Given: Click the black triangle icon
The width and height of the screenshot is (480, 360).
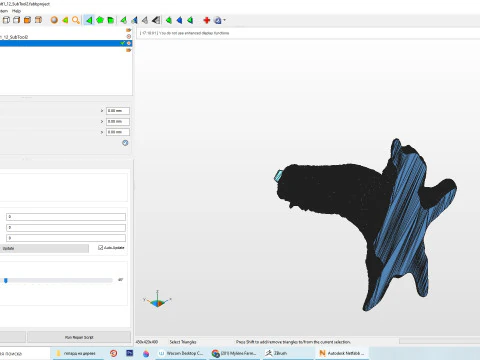Looking at the screenshot, I should coord(156,20).
